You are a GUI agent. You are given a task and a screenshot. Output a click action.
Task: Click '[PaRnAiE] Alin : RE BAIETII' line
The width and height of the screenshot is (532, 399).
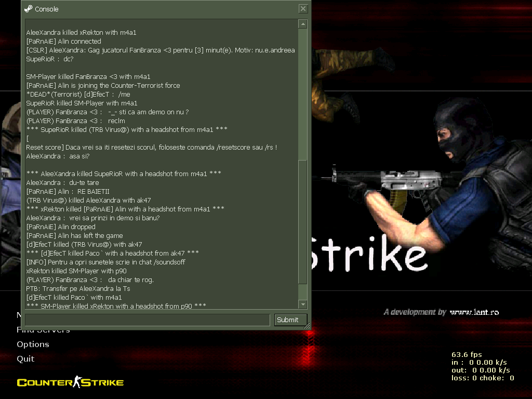point(68,191)
